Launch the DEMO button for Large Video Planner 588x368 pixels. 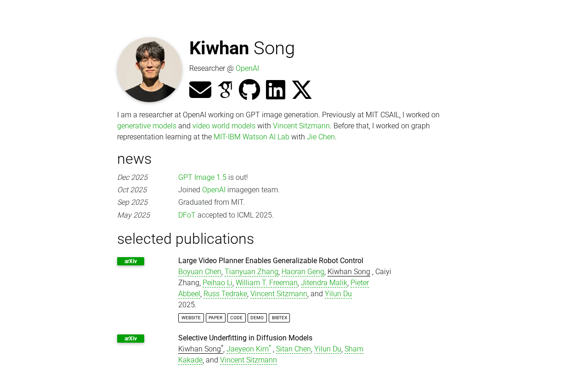pos(257,318)
